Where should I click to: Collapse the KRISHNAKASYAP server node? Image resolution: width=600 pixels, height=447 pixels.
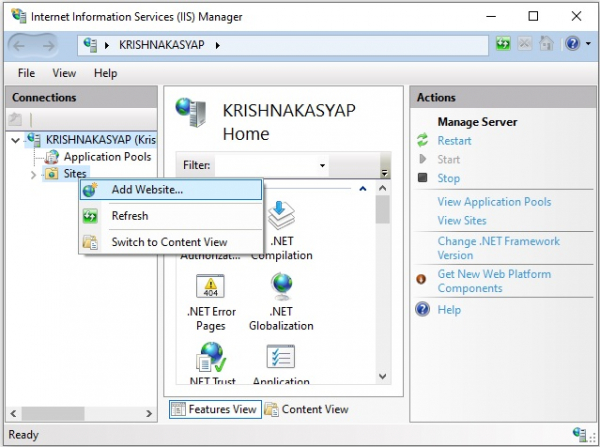pyautogui.click(x=16, y=140)
